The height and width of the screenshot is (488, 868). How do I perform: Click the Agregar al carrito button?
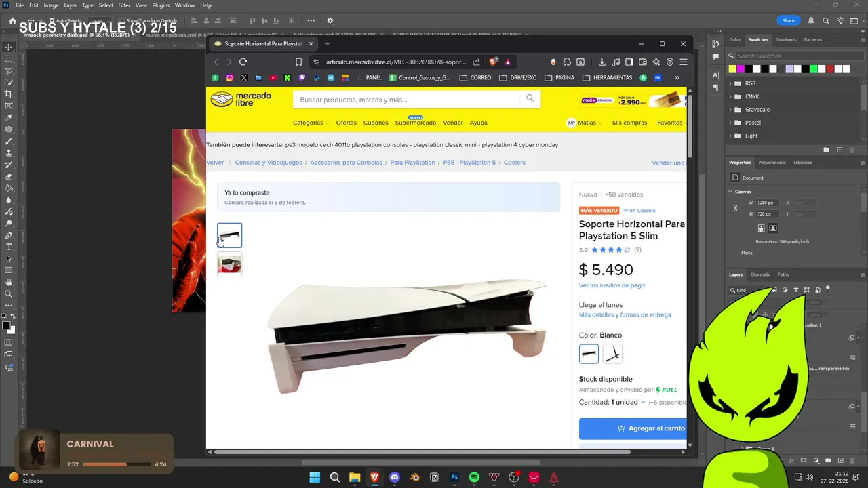pyautogui.click(x=633, y=428)
